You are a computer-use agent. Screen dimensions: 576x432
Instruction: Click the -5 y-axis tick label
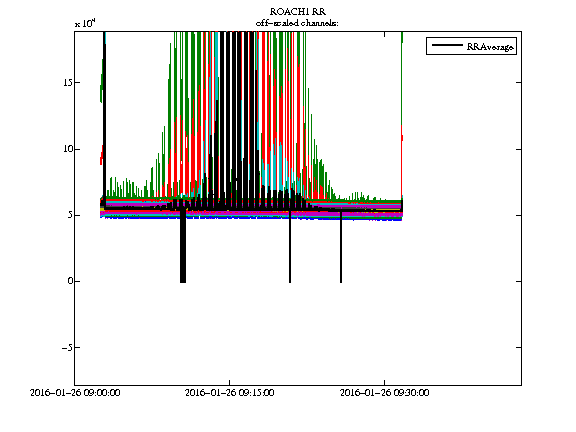[67, 347]
